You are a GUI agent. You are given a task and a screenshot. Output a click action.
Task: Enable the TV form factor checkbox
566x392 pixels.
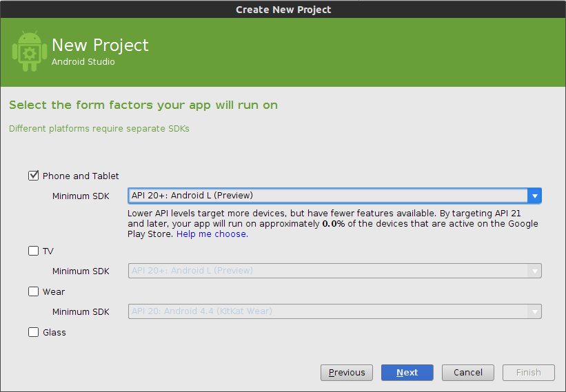(x=33, y=251)
